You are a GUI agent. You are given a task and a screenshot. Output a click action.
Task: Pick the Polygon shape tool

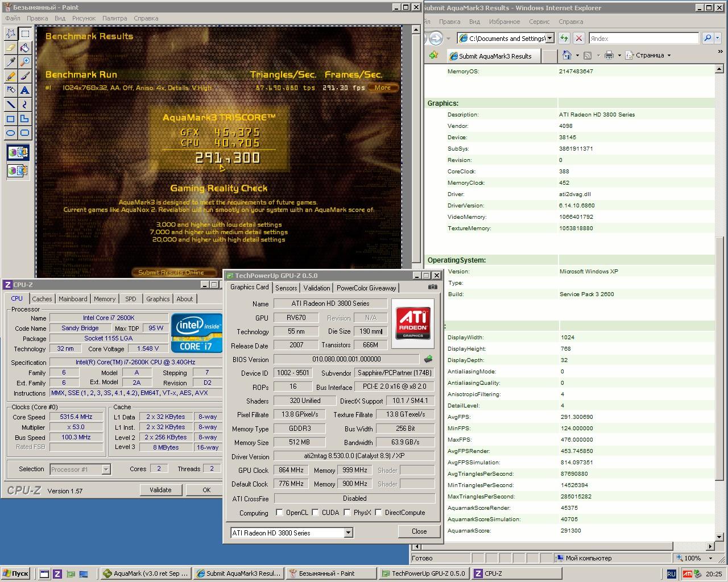(x=25, y=119)
